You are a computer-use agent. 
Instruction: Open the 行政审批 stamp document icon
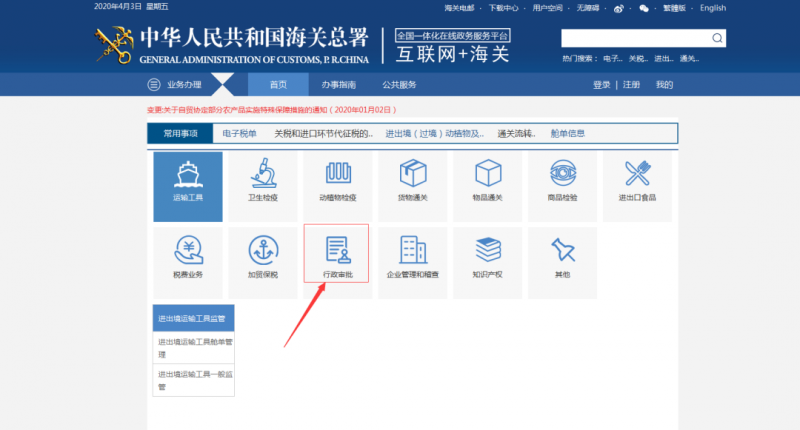pyautogui.click(x=337, y=250)
